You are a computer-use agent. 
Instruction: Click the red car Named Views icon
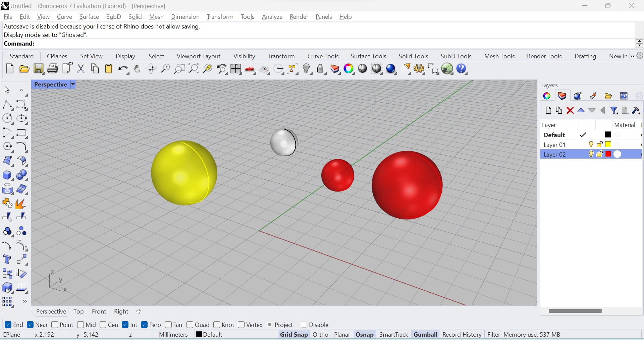[x=250, y=69]
